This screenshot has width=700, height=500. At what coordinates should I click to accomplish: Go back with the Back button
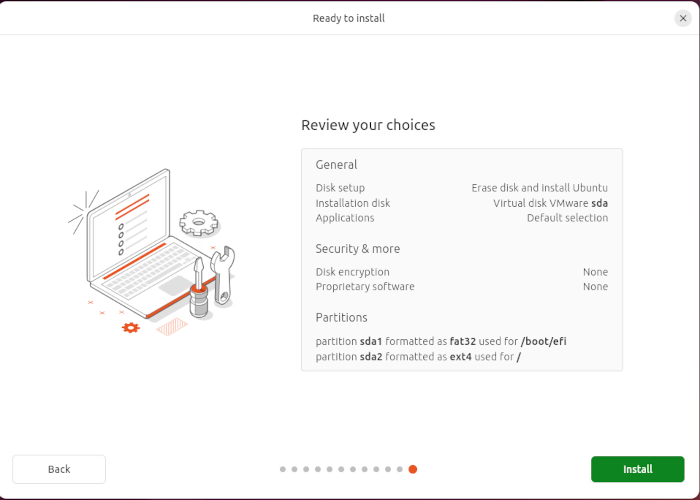(x=59, y=469)
